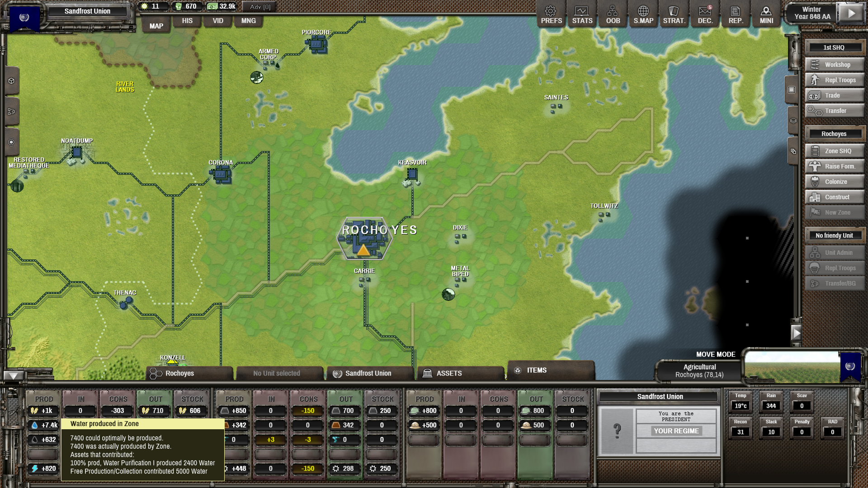
Task: Click the agricultural terrain thumbnail
Action: (792, 367)
